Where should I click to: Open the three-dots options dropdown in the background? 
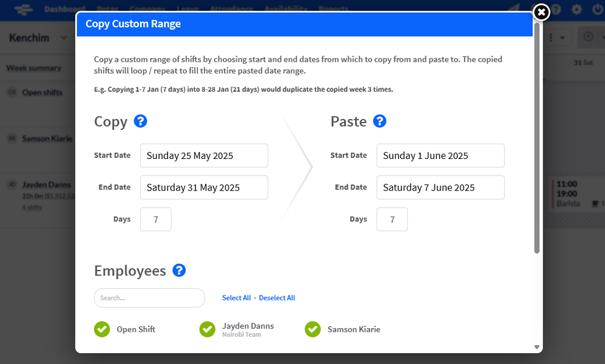pyautogui.click(x=556, y=38)
